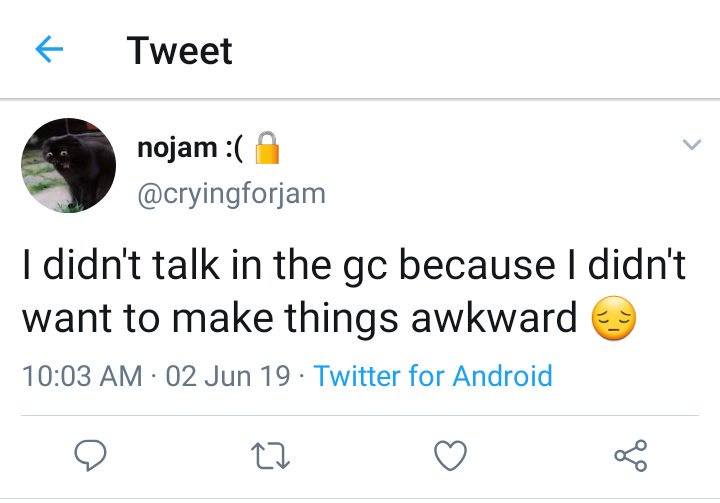This screenshot has width=720, height=503.
Task: Select the word awkward in the tweet
Action: coord(494,318)
